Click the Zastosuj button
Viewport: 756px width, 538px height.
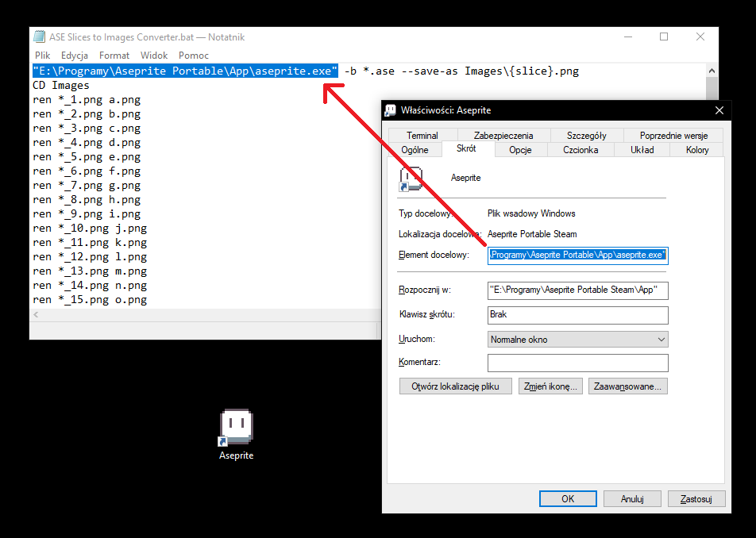point(696,499)
